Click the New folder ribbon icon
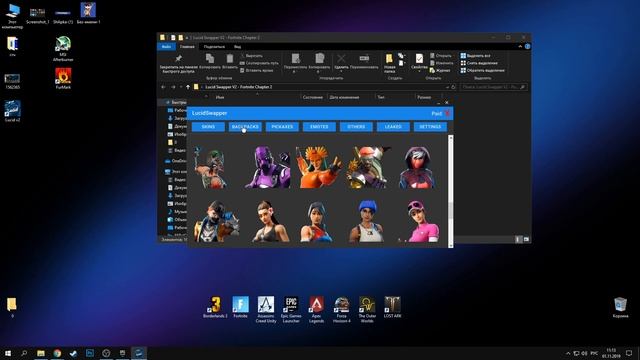The width and height of the screenshot is (640, 360). pos(389,59)
